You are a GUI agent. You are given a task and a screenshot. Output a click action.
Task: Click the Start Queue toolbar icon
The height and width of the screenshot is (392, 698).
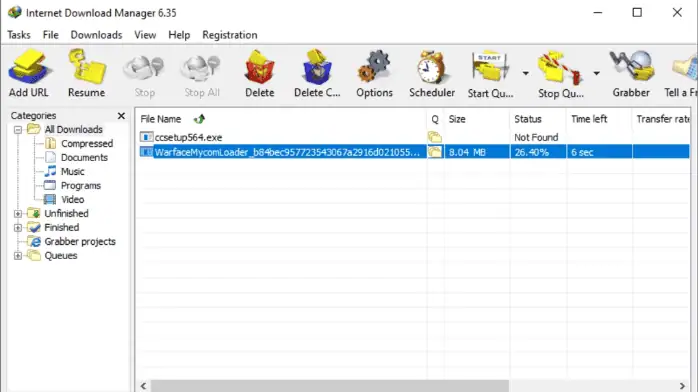[x=490, y=67]
